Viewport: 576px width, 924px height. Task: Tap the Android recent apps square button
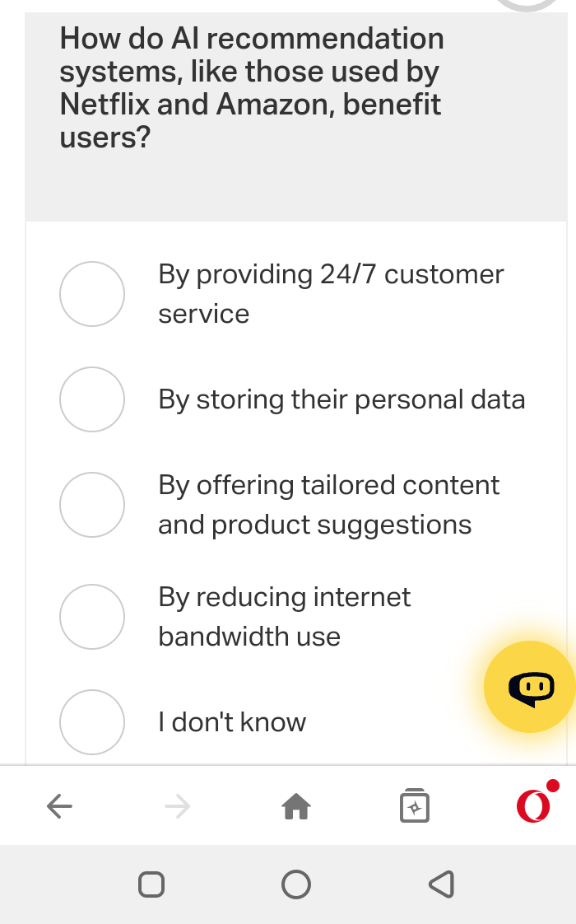tap(151, 884)
